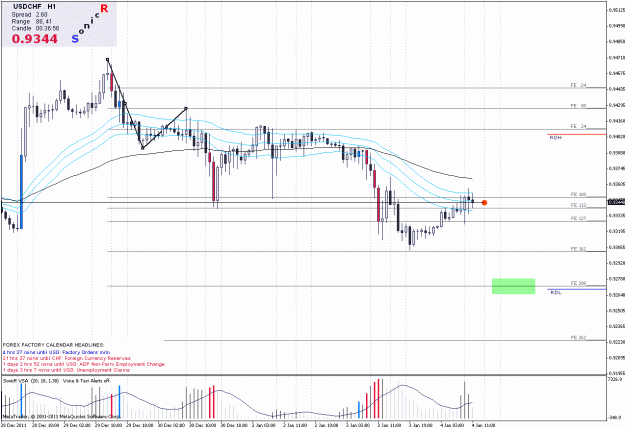
Task: Click the Spread 2.60 info line
Action: [x=29, y=14]
